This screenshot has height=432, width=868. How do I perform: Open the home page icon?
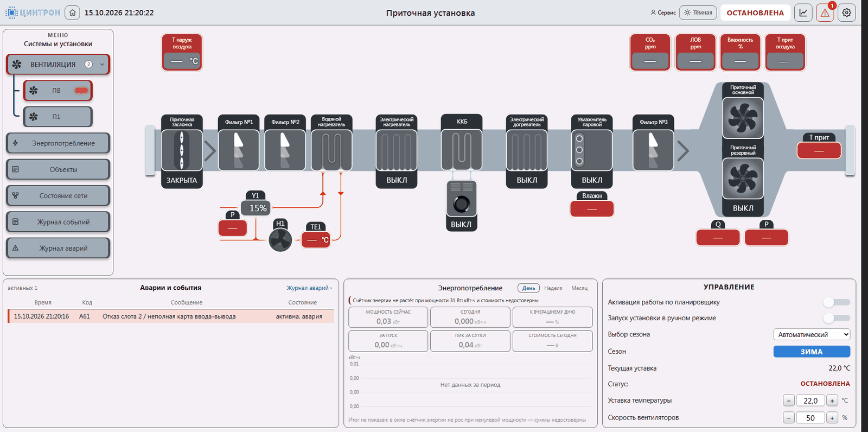point(72,12)
